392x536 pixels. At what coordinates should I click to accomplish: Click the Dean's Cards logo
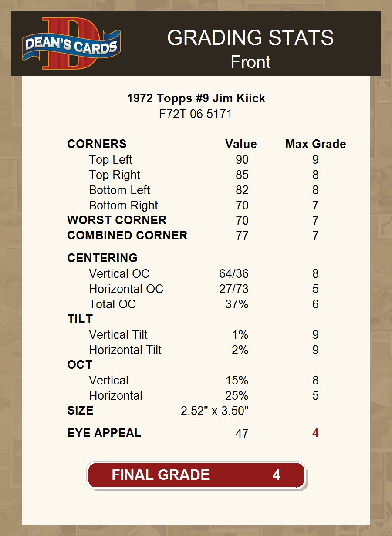[x=71, y=44]
